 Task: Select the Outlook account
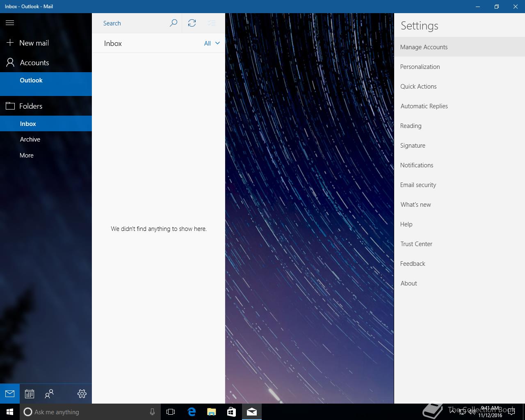pyautogui.click(x=31, y=80)
